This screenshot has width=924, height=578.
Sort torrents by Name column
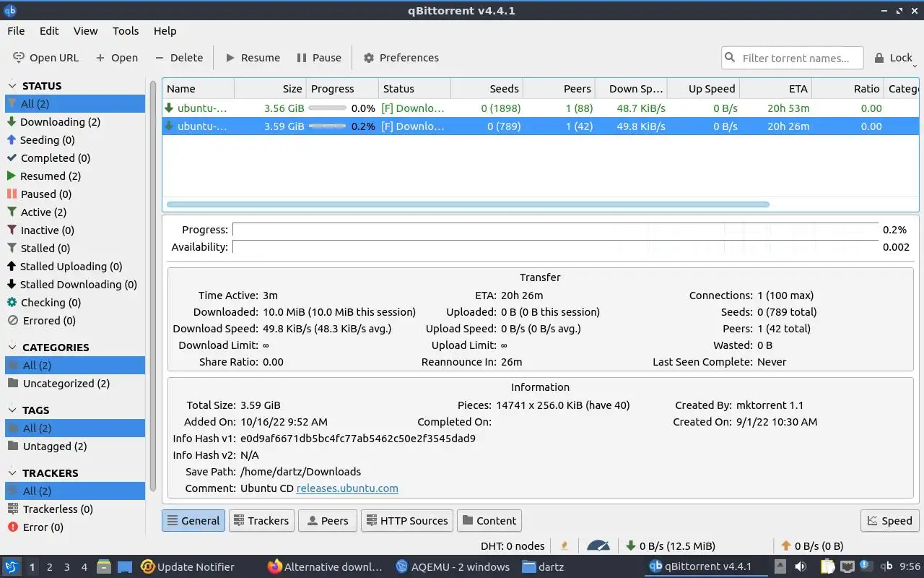click(199, 89)
